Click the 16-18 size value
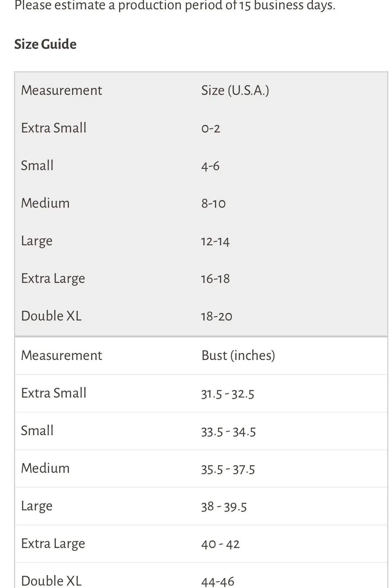392x588 pixels. (x=215, y=279)
